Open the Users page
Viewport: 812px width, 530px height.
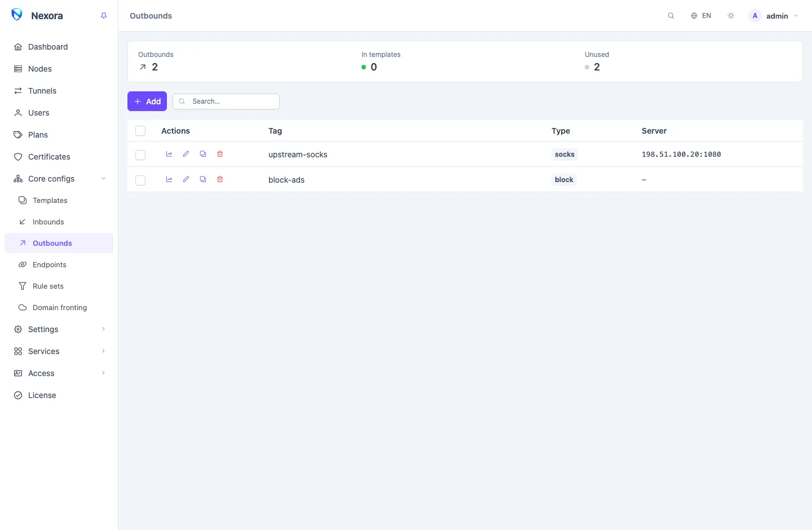(x=59, y=113)
